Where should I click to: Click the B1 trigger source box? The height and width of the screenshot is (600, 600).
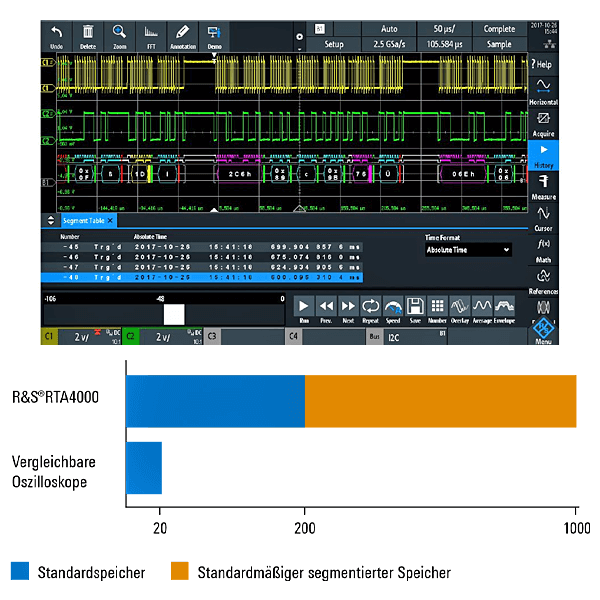pyautogui.click(x=320, y=29)
